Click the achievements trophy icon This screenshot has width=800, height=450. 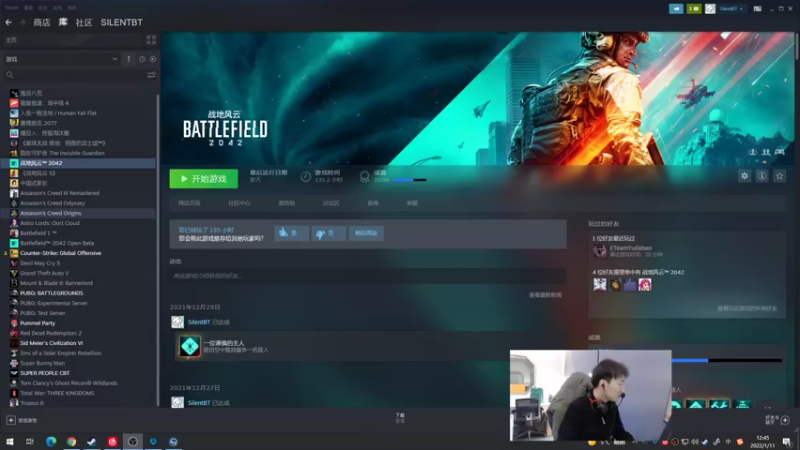(x=364, y=177)
